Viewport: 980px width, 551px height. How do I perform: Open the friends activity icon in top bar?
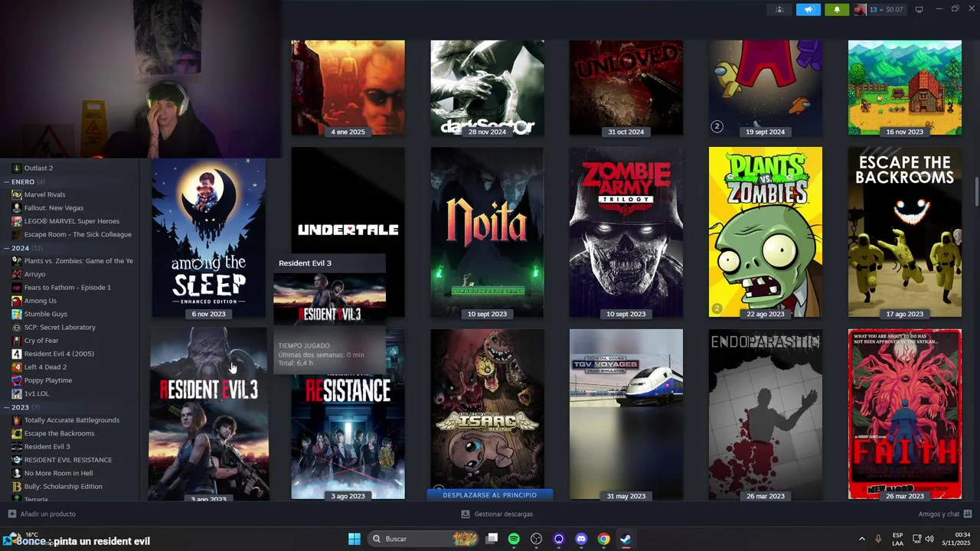pyautogui.click(x=779, y=9)
